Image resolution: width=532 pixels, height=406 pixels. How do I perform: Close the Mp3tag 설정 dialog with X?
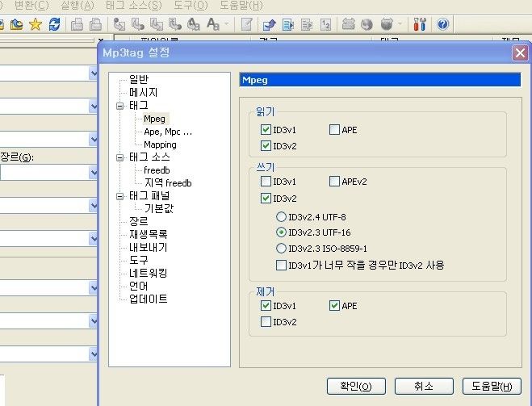[x=520, y=53]
